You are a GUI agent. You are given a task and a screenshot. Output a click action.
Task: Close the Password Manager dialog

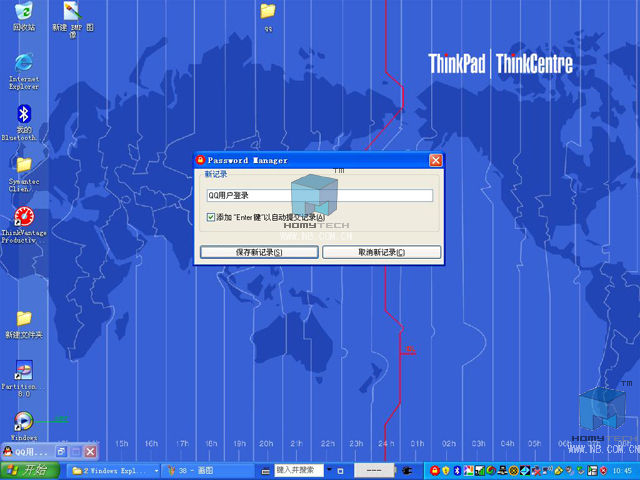[435, 160]
